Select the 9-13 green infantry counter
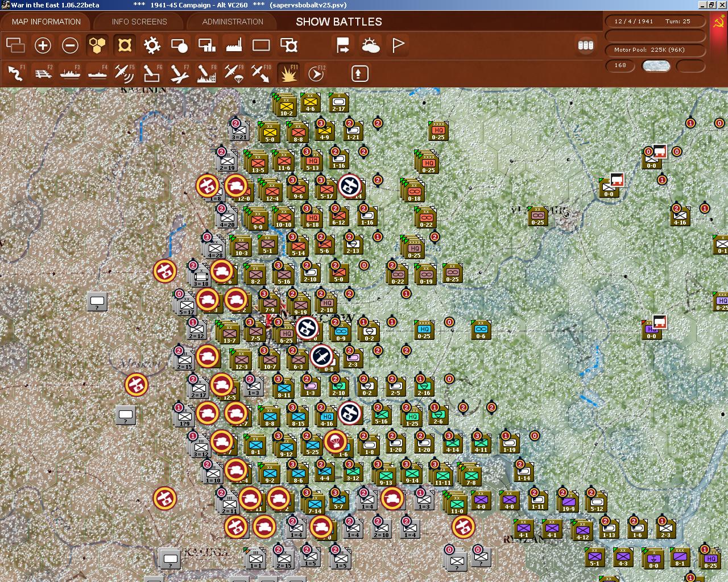The width and height of the screenshot is (728, 582). coord(386,476)
